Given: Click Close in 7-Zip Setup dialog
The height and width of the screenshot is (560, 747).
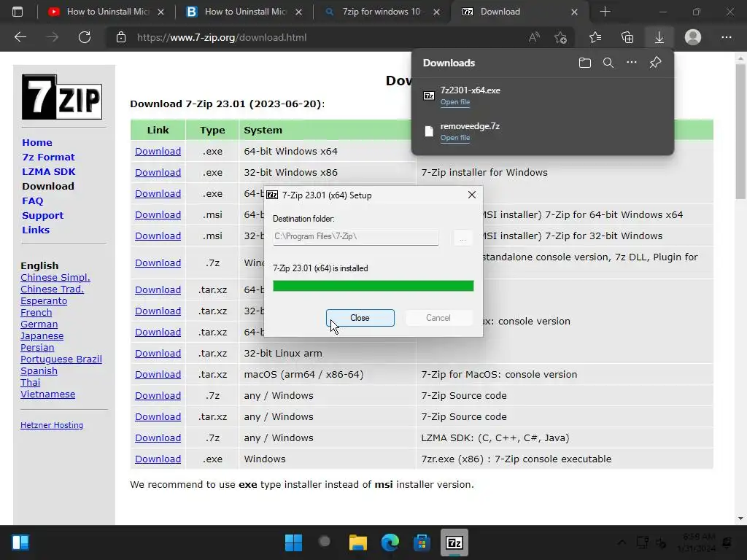Looking at the screenshot, I should coord(360,318).
